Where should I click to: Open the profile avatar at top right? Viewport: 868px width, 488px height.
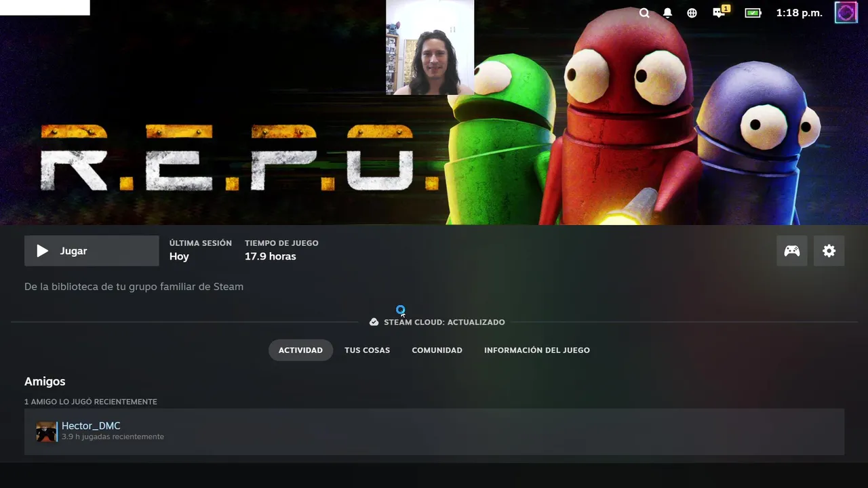(846, 12)
